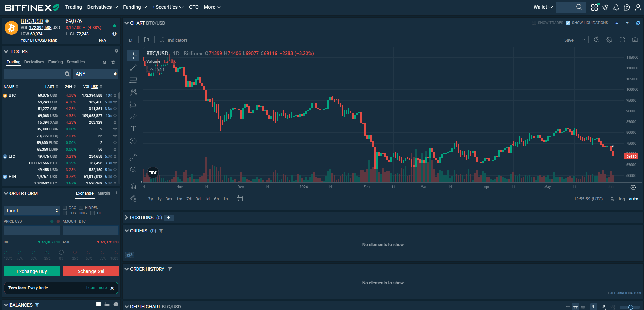Switch to Funding tickers tab
Screen dimensions: 644x310
(x=56, y=62)
